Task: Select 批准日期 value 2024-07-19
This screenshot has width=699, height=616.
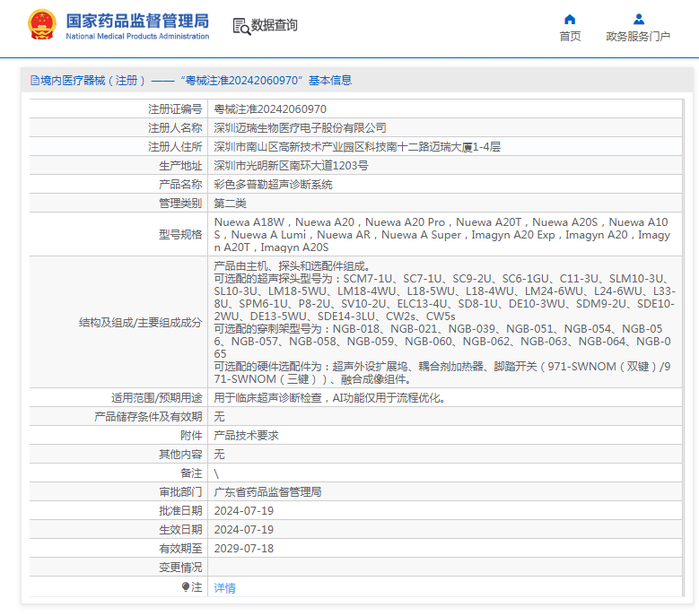Action: pos(244,511)
